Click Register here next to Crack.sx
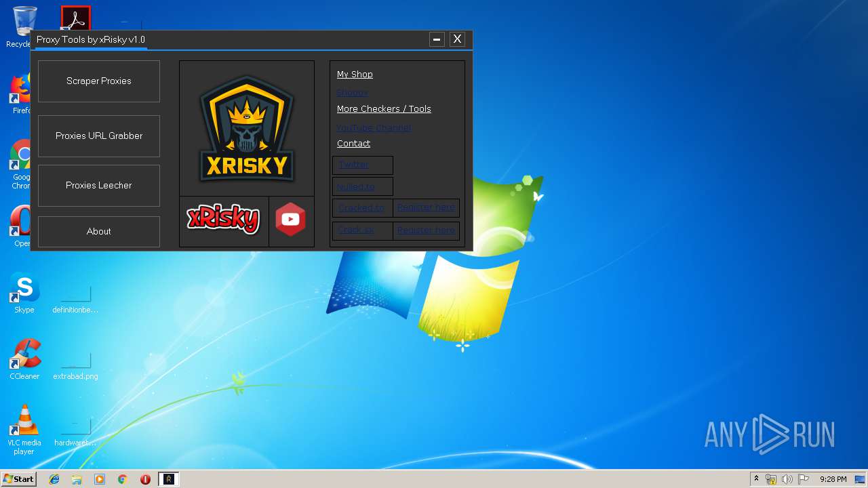This screenshot has width=868, height=488. point(426,230)
